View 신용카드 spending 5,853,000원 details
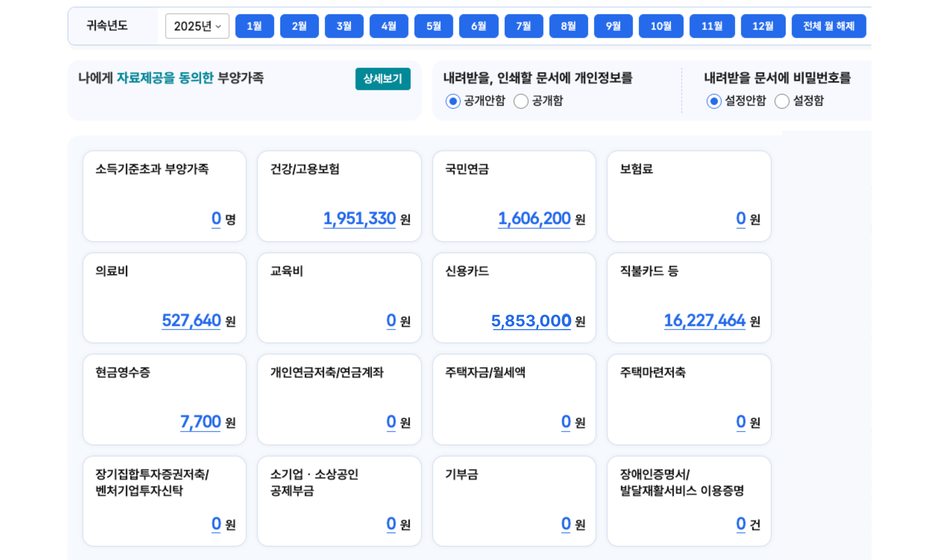 point(531,320)
